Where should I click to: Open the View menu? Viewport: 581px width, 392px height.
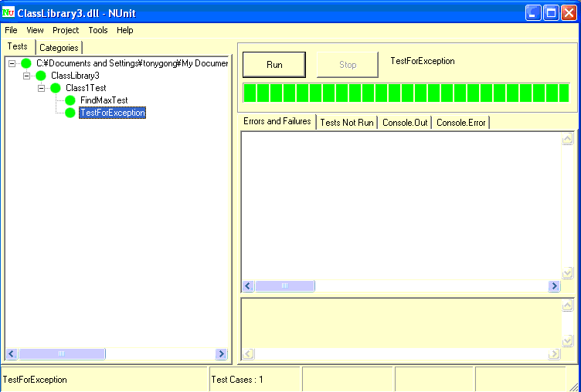click(35, 30)
